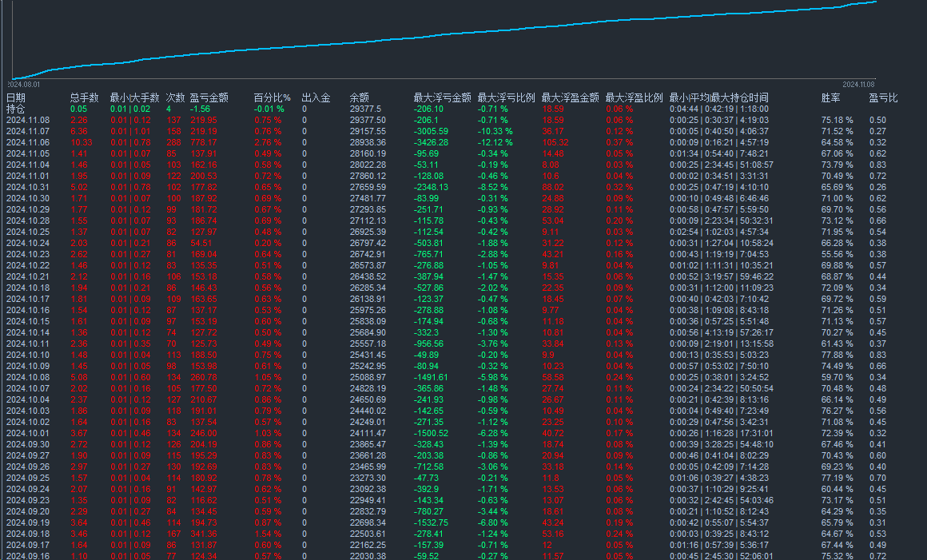Click floating profit ratio 0.37 %
This screenshot has width=927, height=560.
(619, 142)
